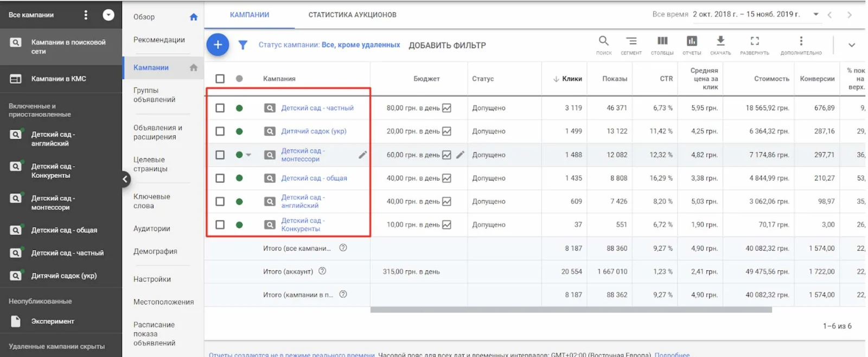The width and height of the screenshot is (868, 357).
Task: Check the box for Дитячий садок (укр)
Action: tap(220, 131)
